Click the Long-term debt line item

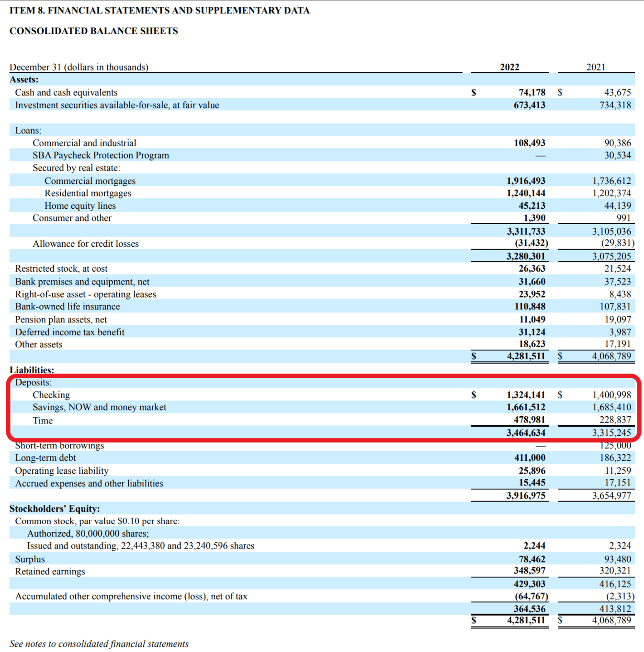coord(45,458)
